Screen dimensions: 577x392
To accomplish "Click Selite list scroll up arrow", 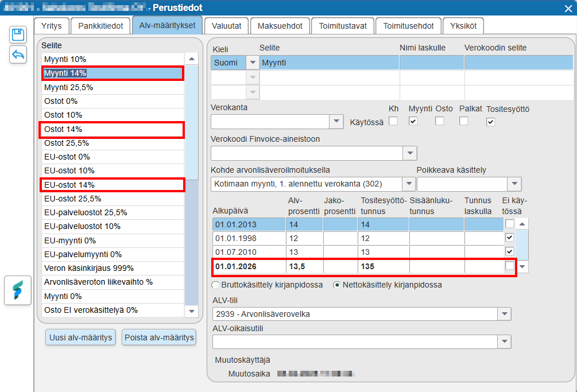I will pos(191,59).
